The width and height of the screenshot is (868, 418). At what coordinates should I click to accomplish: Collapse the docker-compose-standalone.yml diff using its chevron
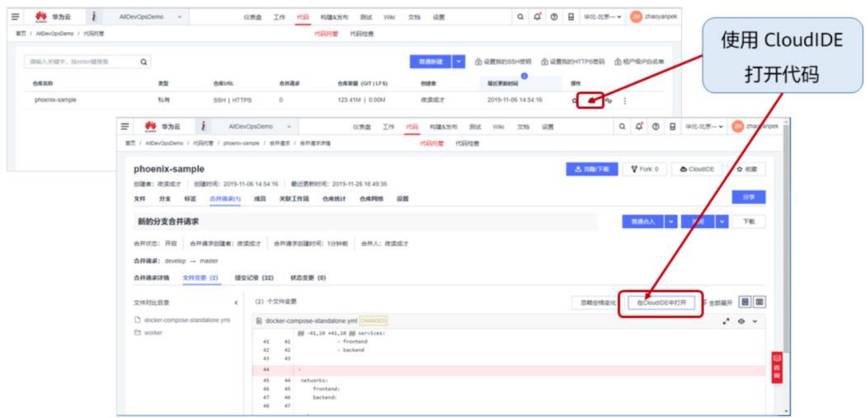point(755,322)
